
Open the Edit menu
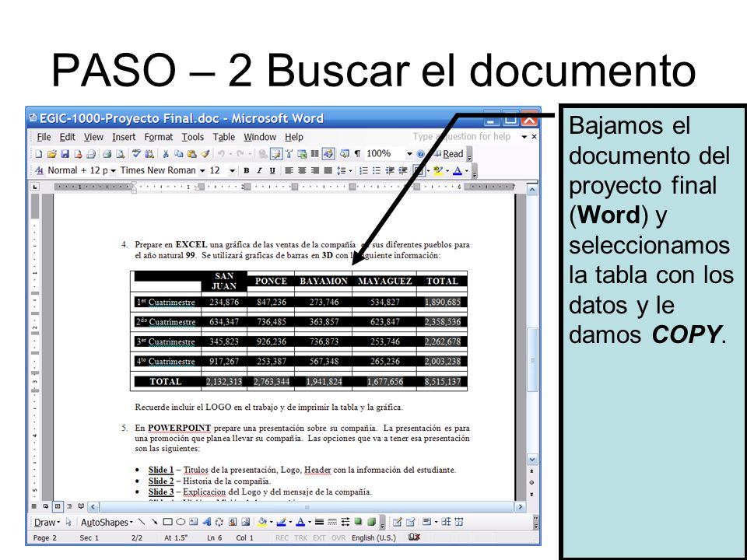[x=67, y=137]
